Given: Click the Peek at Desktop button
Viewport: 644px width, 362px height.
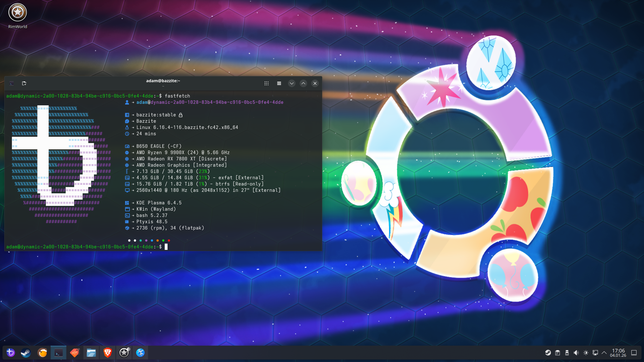Looking at the screenshot, I should click(634, 353).
